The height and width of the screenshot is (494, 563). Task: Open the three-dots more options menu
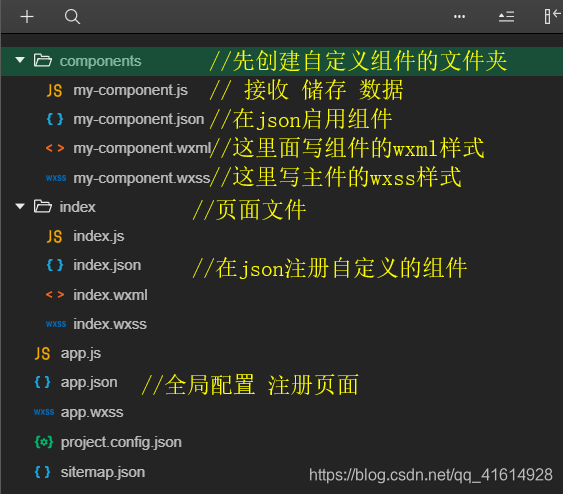459,17
